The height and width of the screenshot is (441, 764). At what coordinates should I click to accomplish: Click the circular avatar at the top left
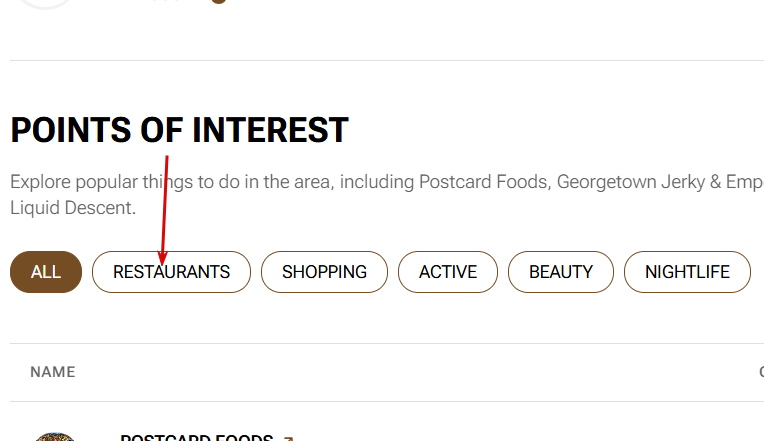coord(46,2)
